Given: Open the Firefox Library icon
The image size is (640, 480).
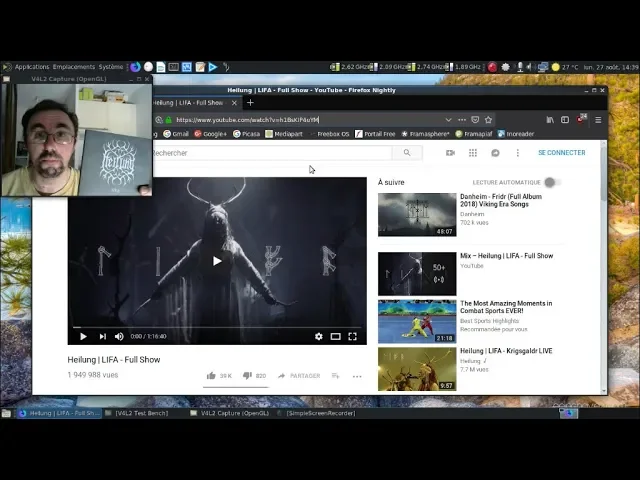Looking at the screenshot, I should click(550, 120).
